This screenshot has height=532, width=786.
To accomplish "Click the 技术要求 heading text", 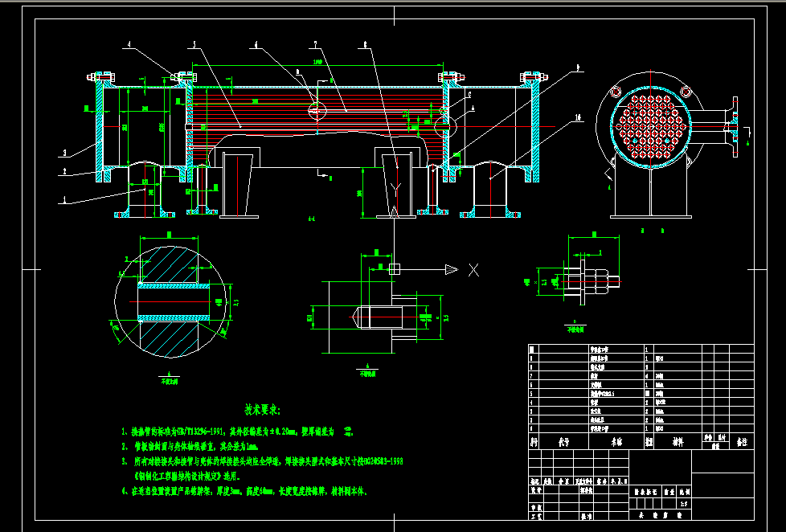I will click(x=263, y=410).
